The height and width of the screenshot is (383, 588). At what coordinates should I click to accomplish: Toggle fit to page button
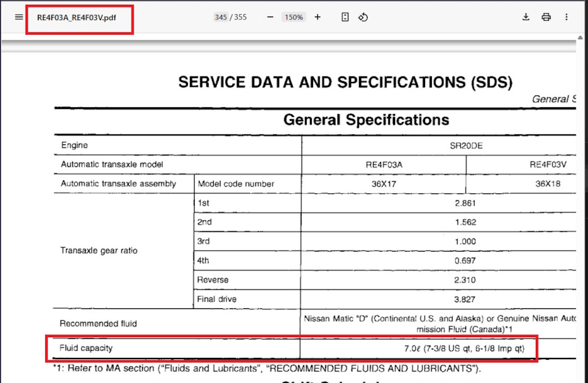[x=345, y=17]
